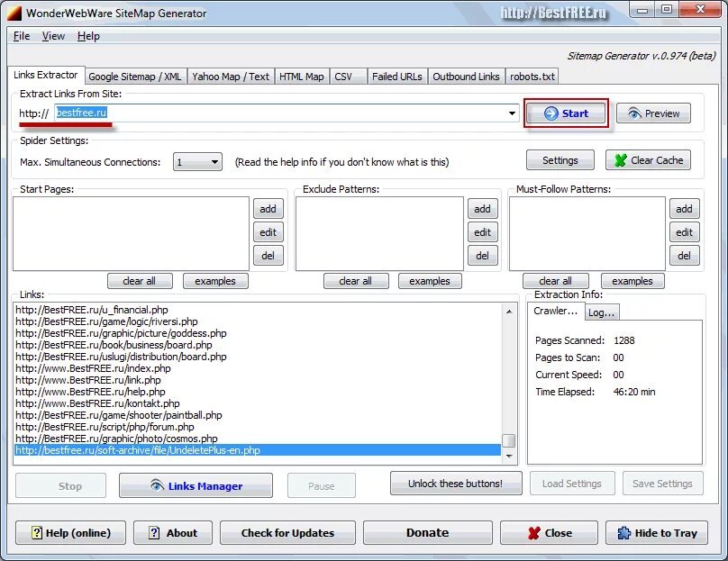Image resolution: width=728 pixels, height=561 pixels.
Task: Click edit for Exclude Patterns
Action: tap(482, 232)
